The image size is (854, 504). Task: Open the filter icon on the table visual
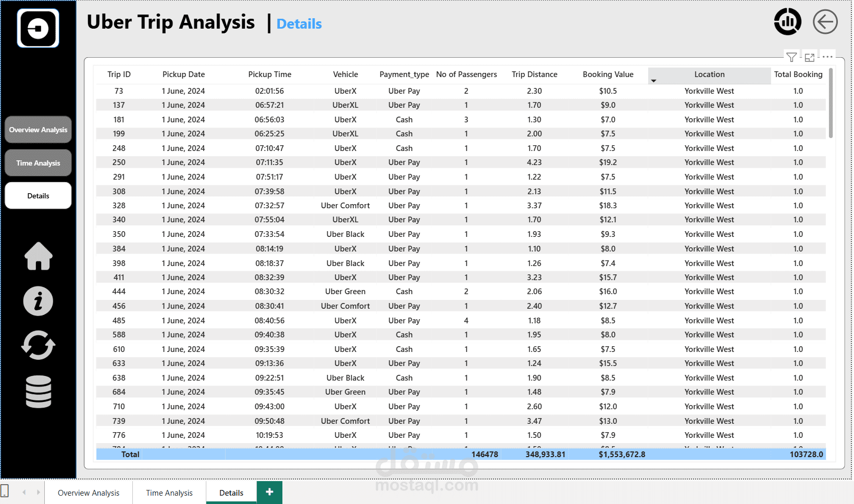click(791, 57)
